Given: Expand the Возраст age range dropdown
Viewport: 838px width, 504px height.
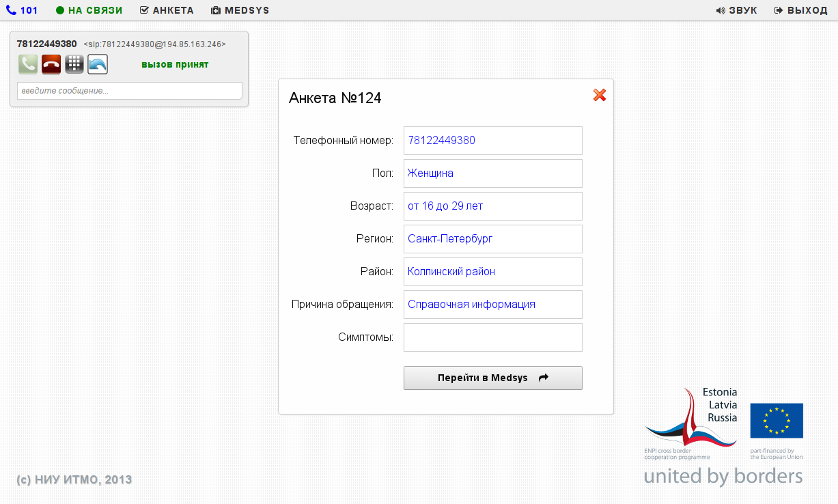Looking at the screenshot, I should coord(492,206).
